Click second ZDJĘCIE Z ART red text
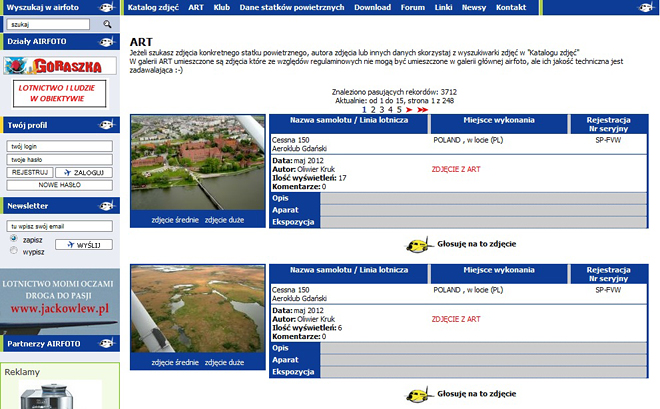The image size is (660, 409). tap(456, 319)
